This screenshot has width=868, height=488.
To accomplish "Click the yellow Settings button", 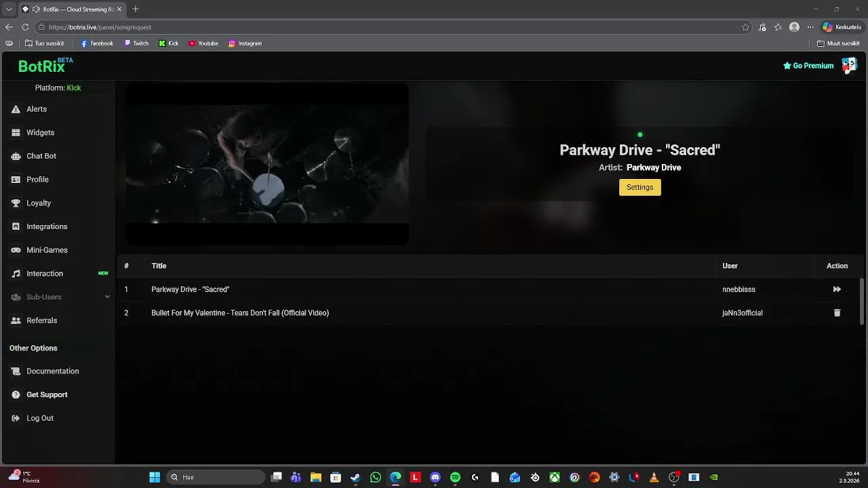I will click(x=639, y=187).
